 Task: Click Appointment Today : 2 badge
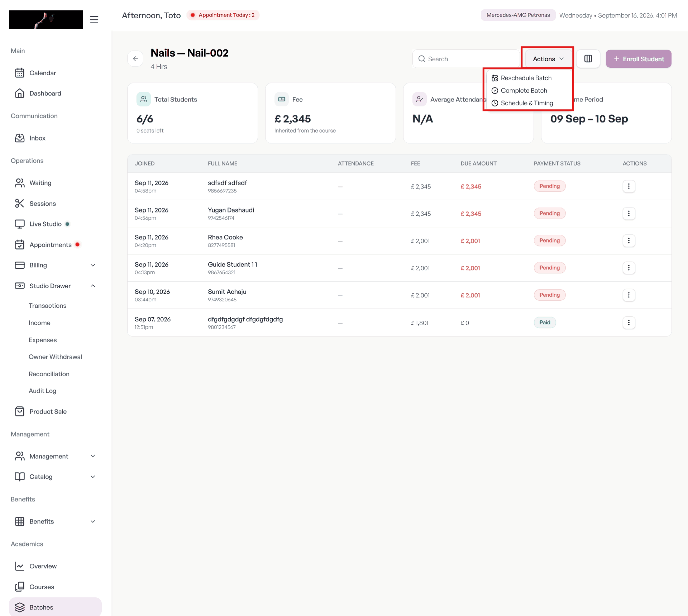click(223, 15)
